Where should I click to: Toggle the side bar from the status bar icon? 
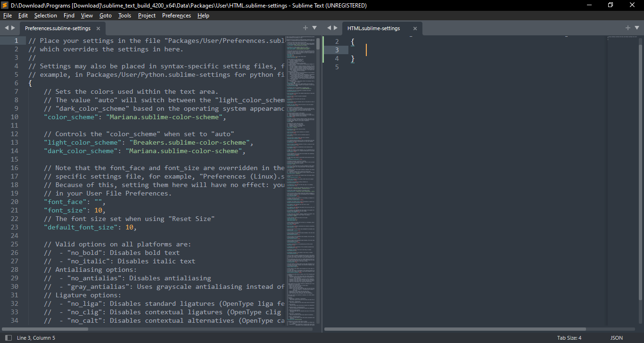[x=8, y=338]
